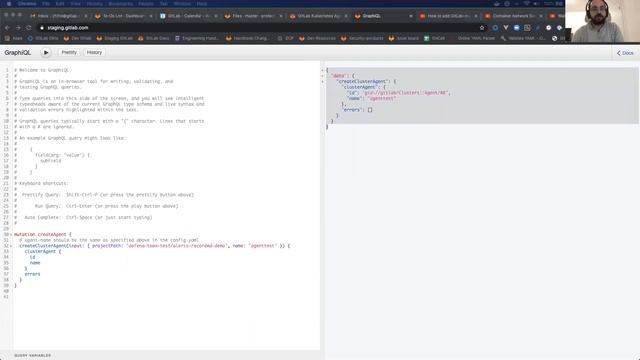Click the "errors" field in the query
The height and width of the screenshot is (360, 640).
(x=32, y=274)
